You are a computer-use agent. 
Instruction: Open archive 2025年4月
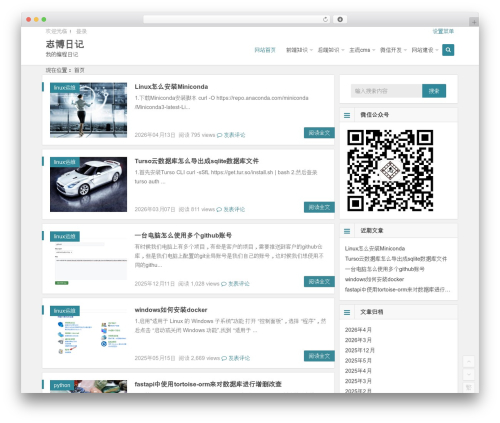coord(358,371)
